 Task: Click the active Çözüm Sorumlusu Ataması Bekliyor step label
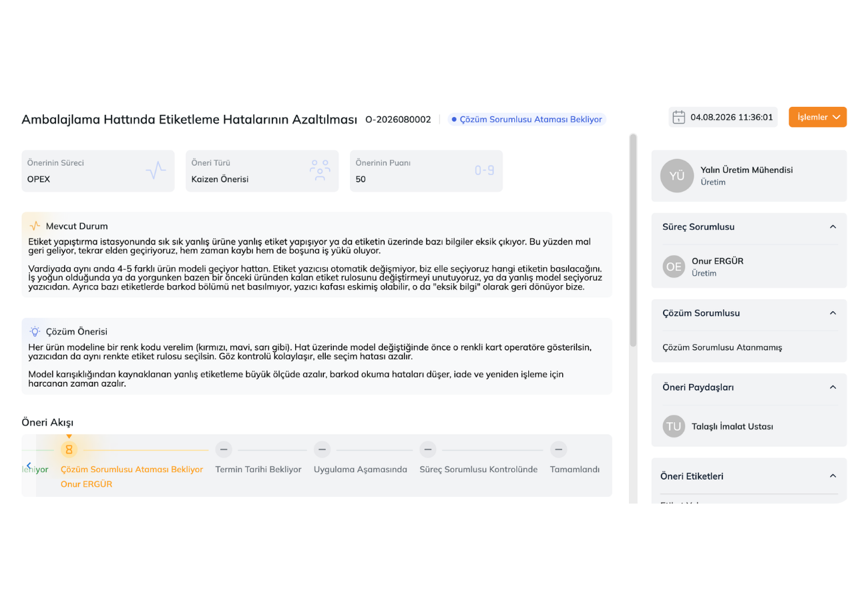(132, 469)
